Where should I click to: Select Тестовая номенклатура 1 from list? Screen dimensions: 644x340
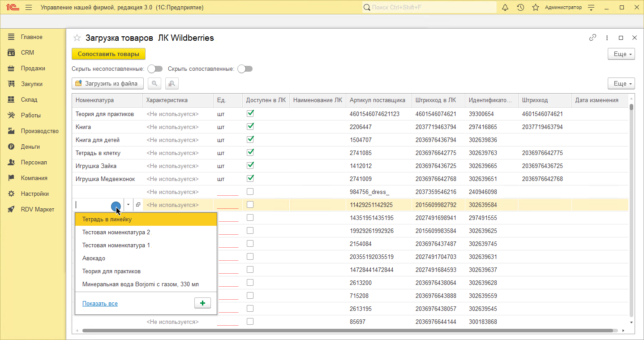tap(146, 245)
